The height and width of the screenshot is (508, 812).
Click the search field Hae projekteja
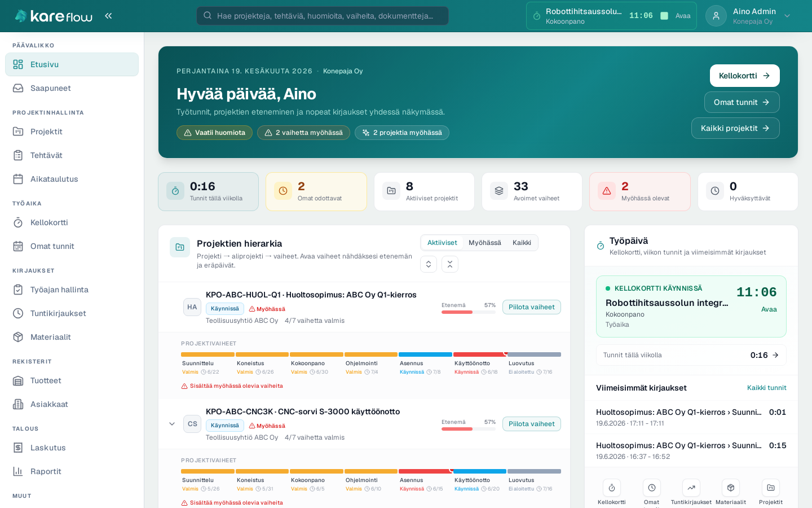(x=323, y=16)
